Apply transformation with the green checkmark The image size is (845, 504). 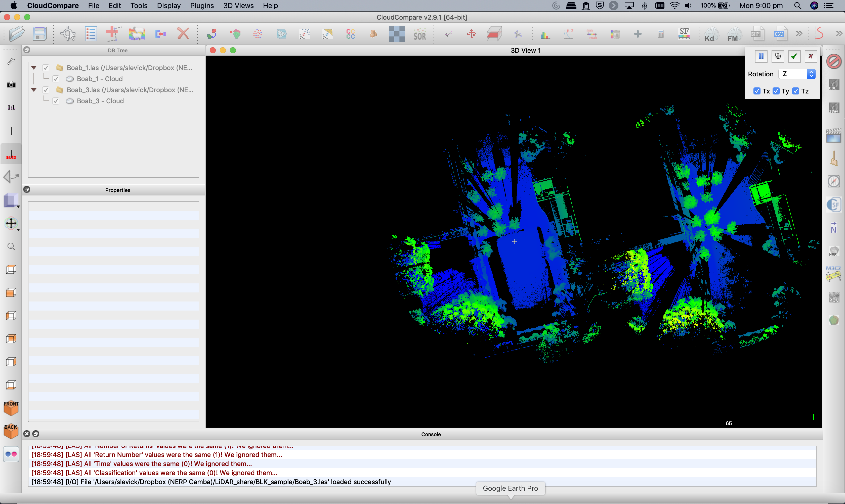794,56
